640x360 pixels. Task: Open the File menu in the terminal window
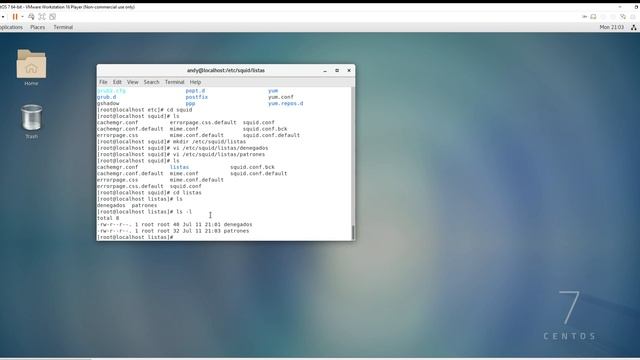tap(103, 82)
